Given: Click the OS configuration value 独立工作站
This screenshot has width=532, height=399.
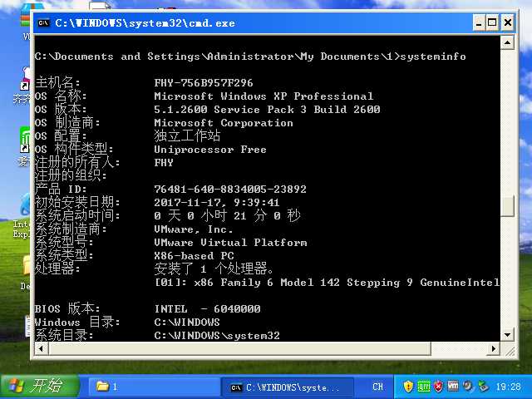Looking at the screenshot, I should (187, 135).
